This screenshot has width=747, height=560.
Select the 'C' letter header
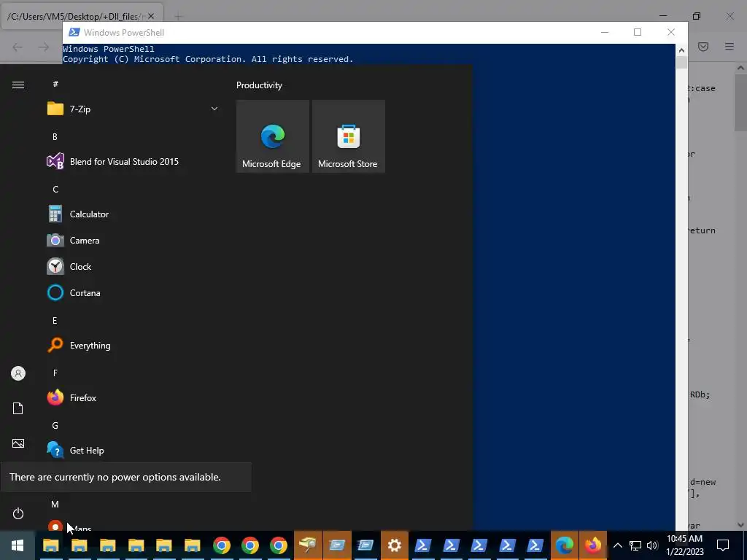coord(55,189)
